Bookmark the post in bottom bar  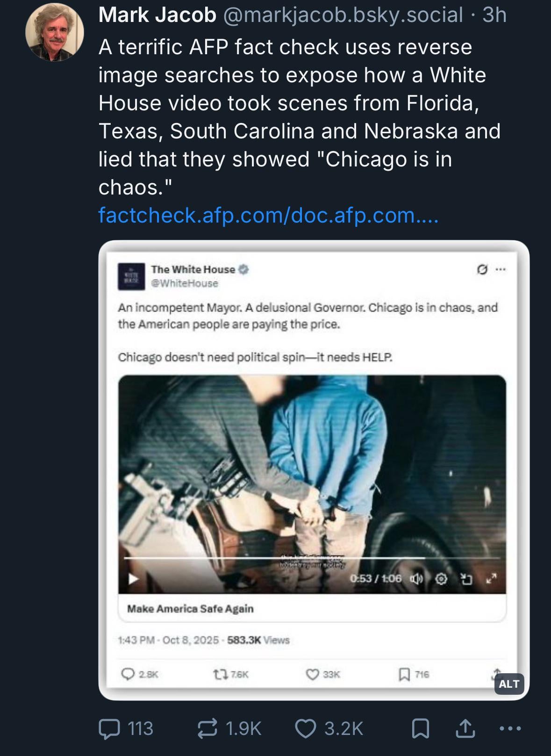point(420,728)
